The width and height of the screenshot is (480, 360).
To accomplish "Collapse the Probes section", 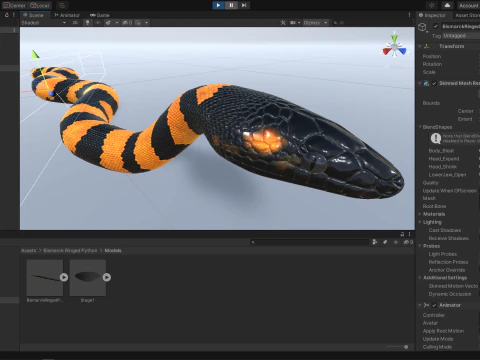I will pos(420,246).
